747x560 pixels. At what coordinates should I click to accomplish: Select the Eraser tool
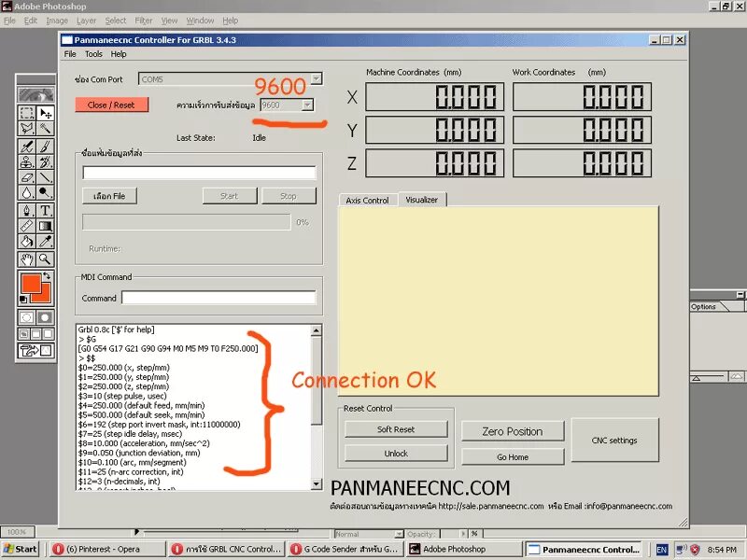27,177
